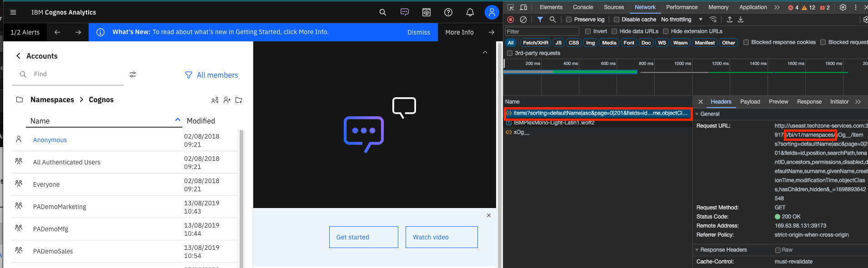
Task: Click the new group icon in Cognos namespace
Action: click(215, 100)
